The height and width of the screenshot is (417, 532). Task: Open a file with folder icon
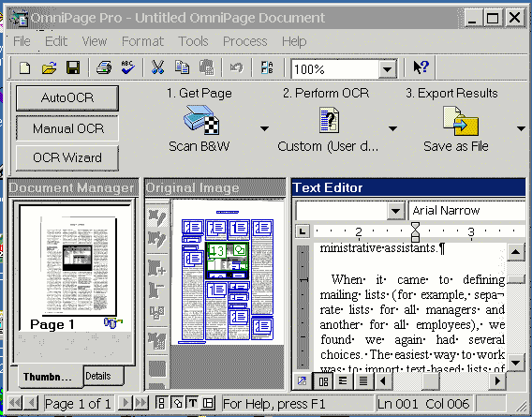coord(50,67)
